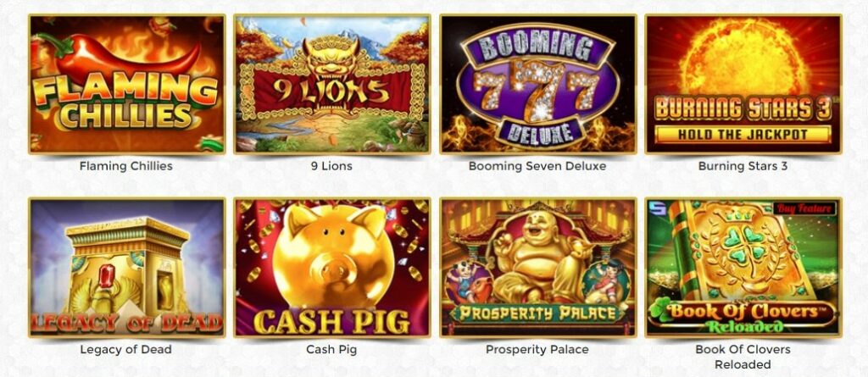
Task: Select the Burning Stars 3 thumbnail
Action: point(743,84)
